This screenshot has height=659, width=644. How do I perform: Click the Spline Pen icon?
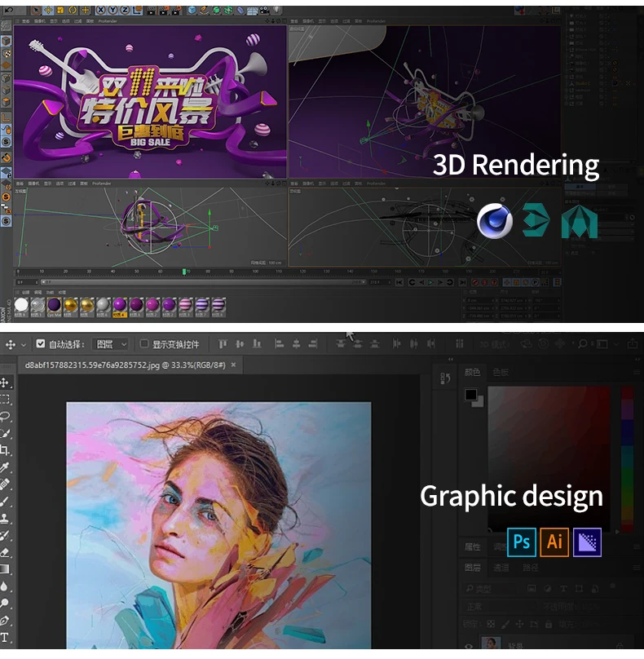(204, 10)
